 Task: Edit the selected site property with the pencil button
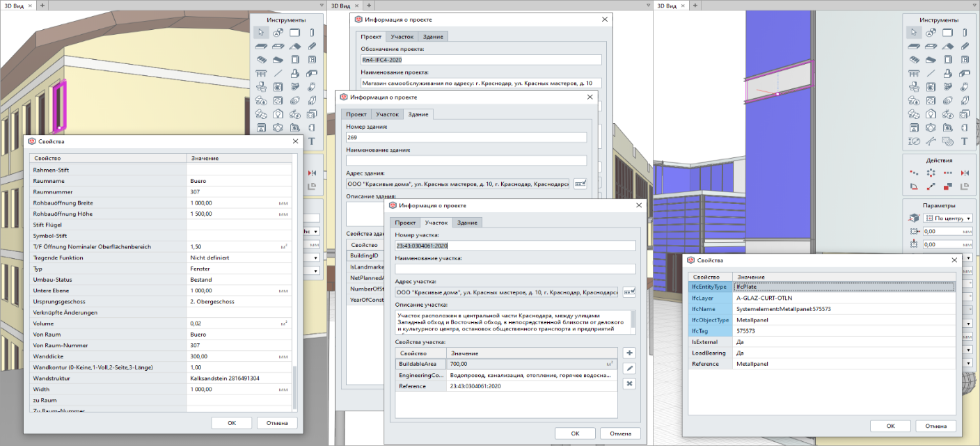629,368
